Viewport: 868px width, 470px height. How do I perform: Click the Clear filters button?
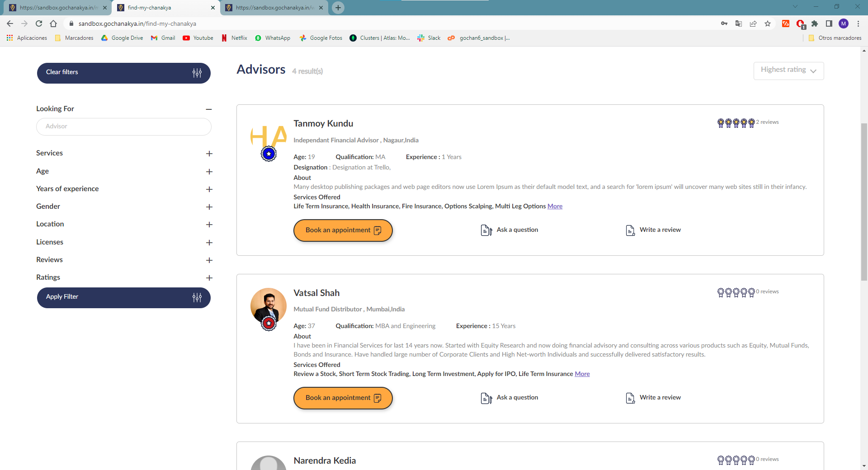click(x=124, y=73)
